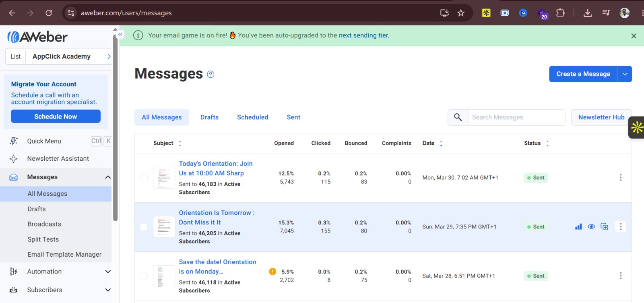Select the checkbox for Today's Orientation message

pyautogui.click(x=144, y=178)
